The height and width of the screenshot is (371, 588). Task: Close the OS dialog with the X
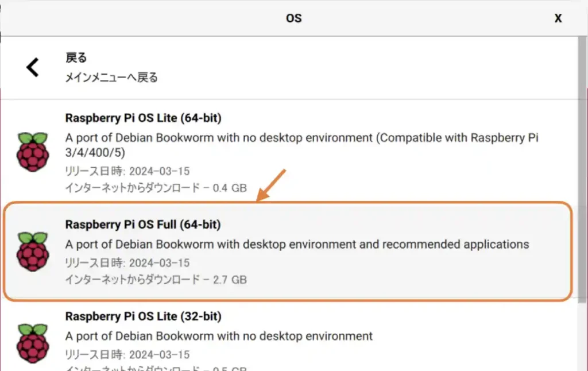(x=558, y=18)
